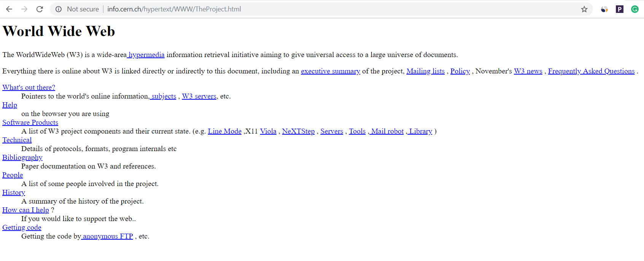View site information for Not secure warning

tap(59, 9)
